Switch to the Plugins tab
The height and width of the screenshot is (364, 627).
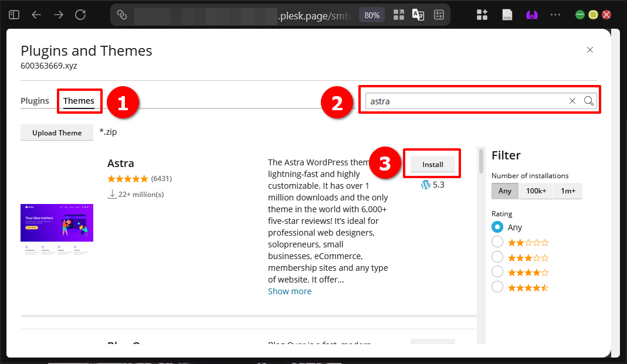click(35, 101)
